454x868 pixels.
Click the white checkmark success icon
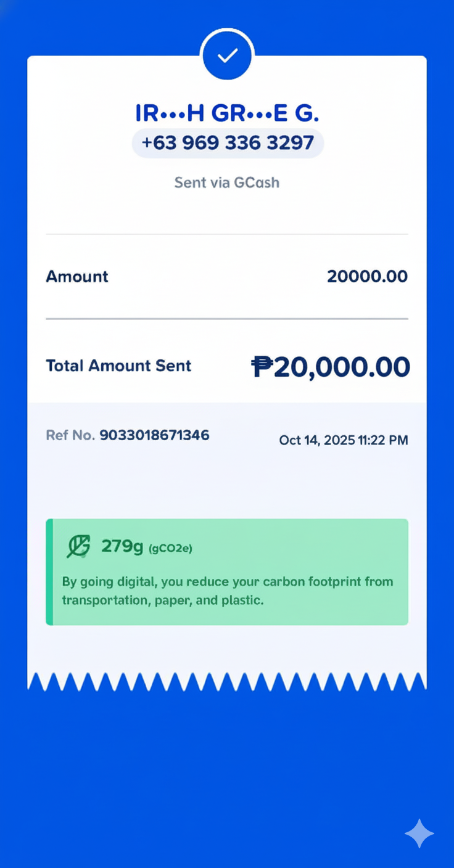click(x=228, y=55)
